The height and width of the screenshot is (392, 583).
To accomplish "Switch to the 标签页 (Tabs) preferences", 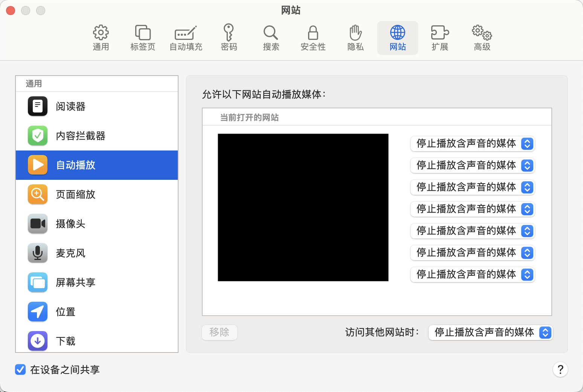I will 143,38.
